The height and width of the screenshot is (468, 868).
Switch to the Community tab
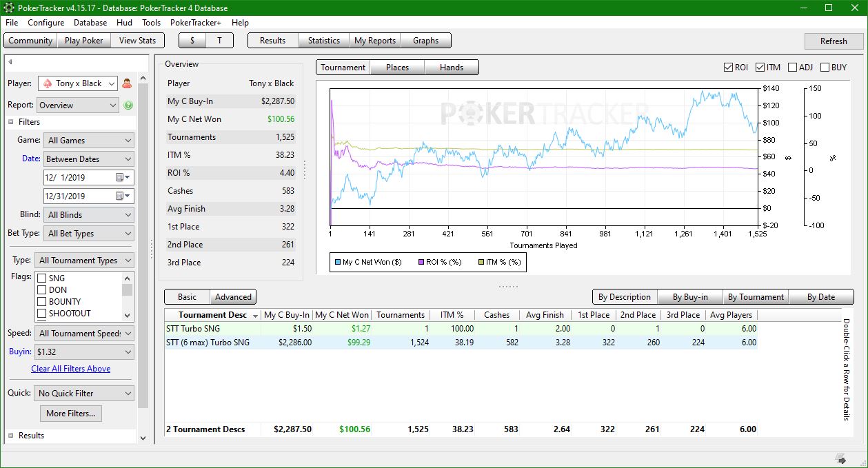(x=30, y=41)
